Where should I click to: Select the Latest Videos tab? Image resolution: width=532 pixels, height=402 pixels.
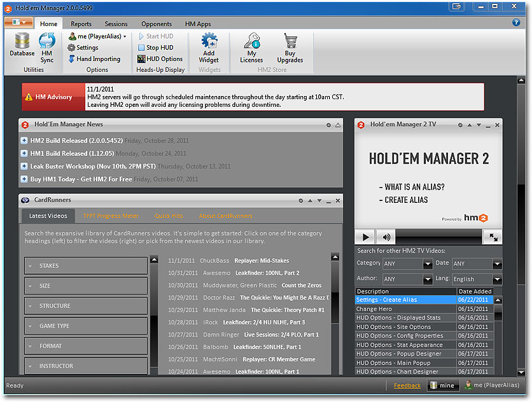pyautogui.click(x=48, y=216)
